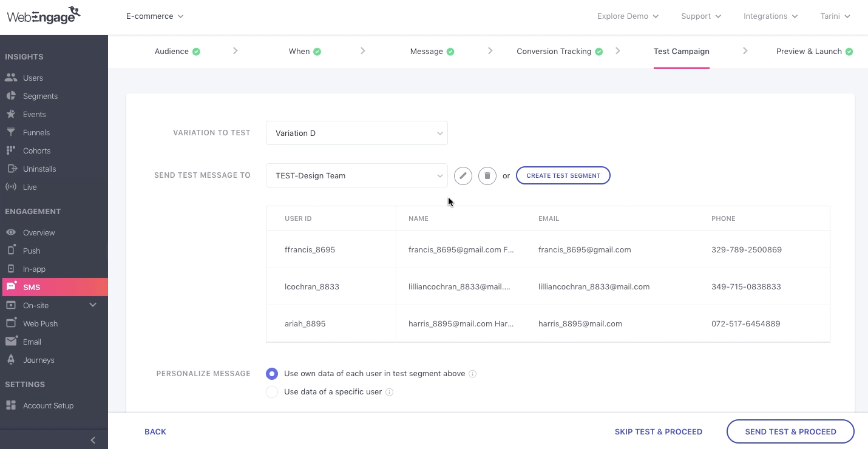Open Integrations dropdown menu
This screenshot has width=868, height=449.
coord(771,16)
